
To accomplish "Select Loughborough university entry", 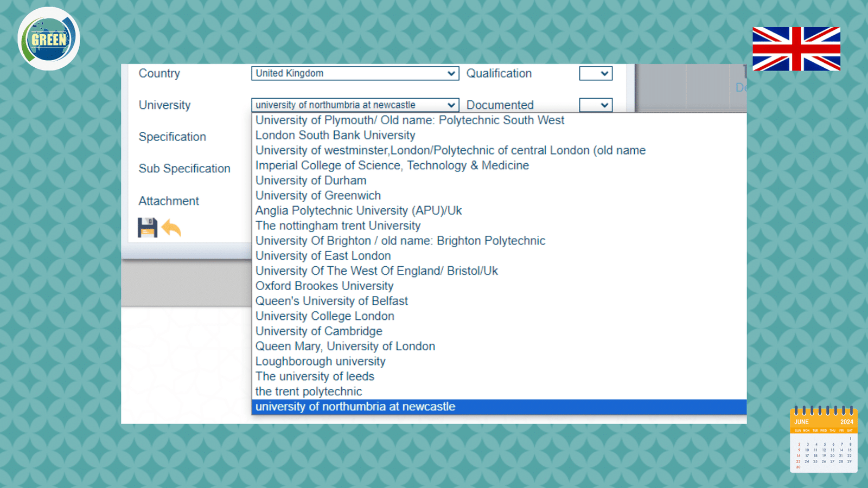I will point(320,361).
